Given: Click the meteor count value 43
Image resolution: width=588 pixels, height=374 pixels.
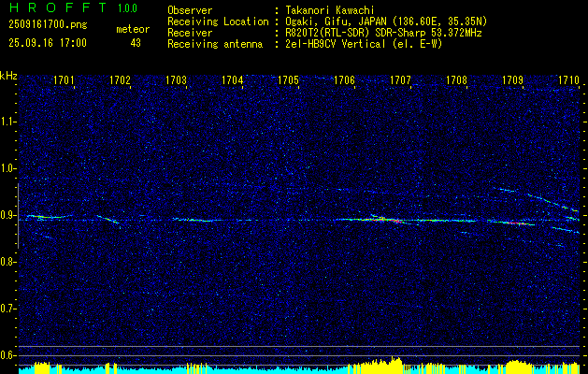Looking at the screenshot, I should 136,43.
